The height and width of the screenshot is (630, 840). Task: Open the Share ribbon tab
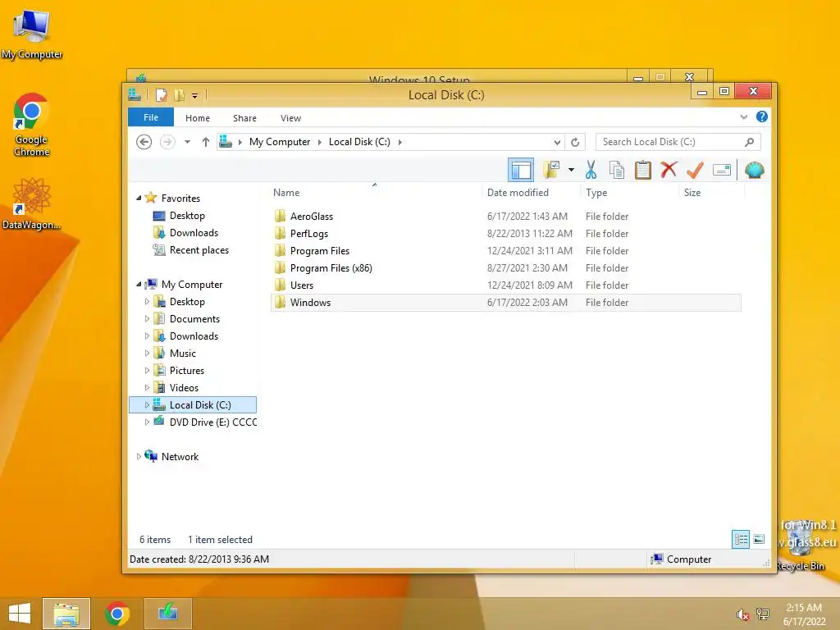(244, 118)
